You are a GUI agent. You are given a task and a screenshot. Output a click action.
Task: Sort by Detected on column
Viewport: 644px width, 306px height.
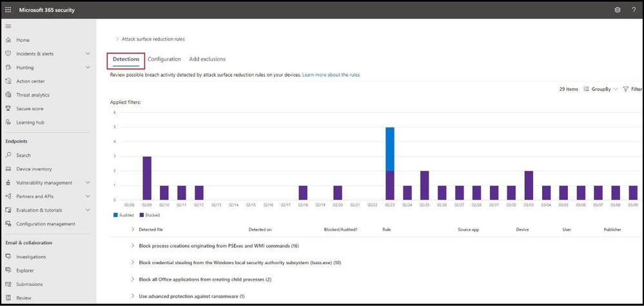click(x=260, y=230)
